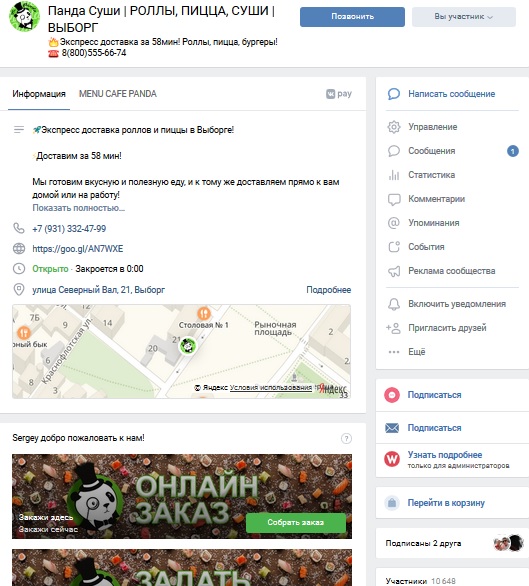This screenshot has width=529, height=586.
Task: Click the speech bubble icon beside Сообщения
Action: click(x=394, y=151)
